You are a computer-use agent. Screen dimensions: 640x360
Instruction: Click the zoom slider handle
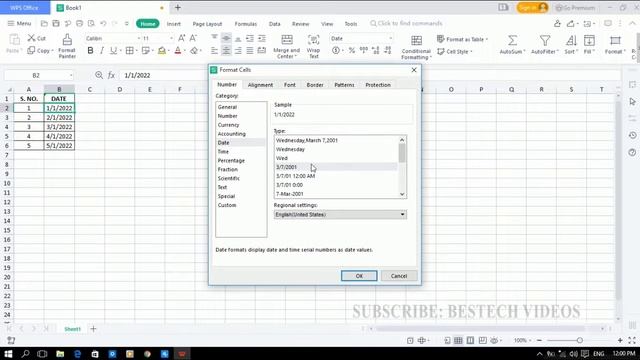coord(579,340)
